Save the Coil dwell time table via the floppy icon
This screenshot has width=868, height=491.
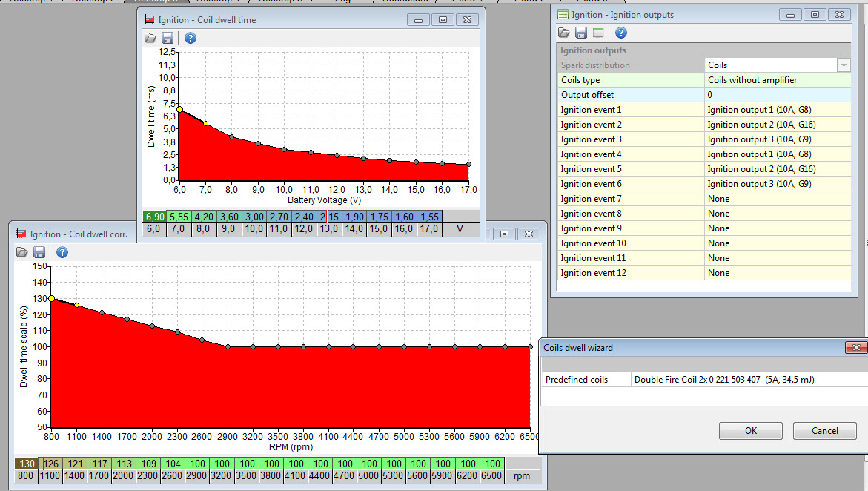tap(168, 38)
